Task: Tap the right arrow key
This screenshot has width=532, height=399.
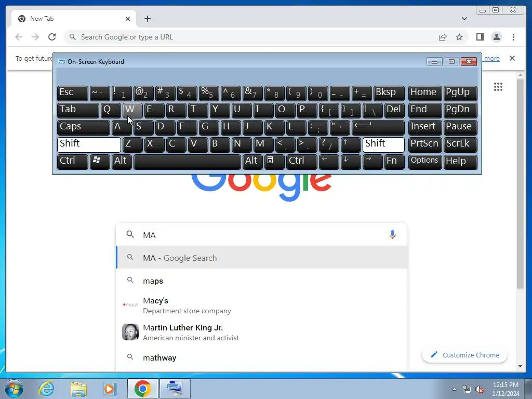Action: click(x=372, y=162)
